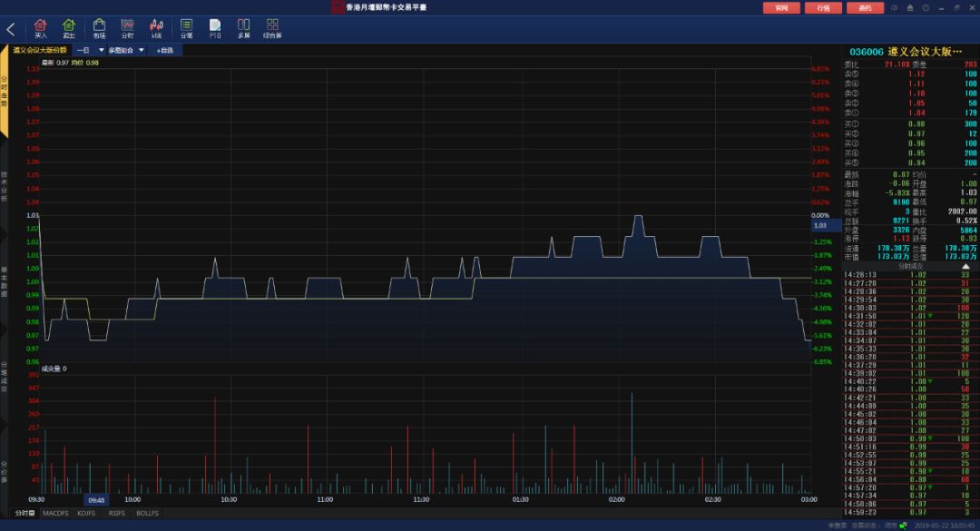Click the trade row at 14:31:50
Image resolution: width=980 pixels, height=531 pixels.
click(909, 316)
